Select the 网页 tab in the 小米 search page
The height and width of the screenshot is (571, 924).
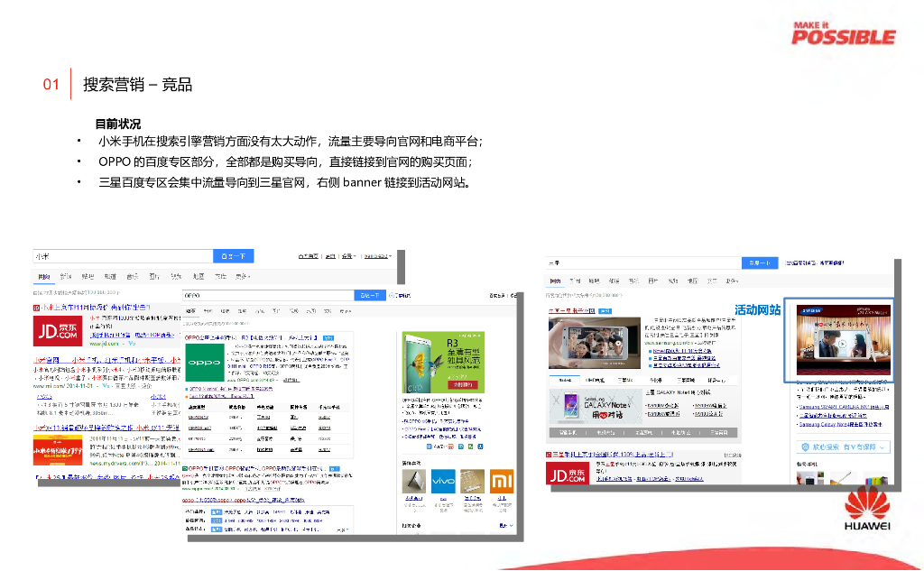[44, 276]
